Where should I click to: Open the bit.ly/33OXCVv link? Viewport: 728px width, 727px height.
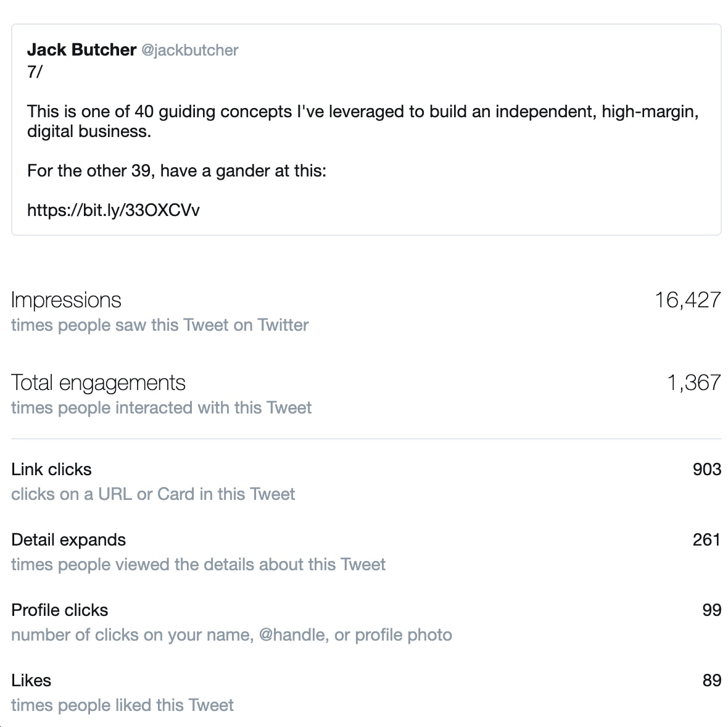coord(114,210)
